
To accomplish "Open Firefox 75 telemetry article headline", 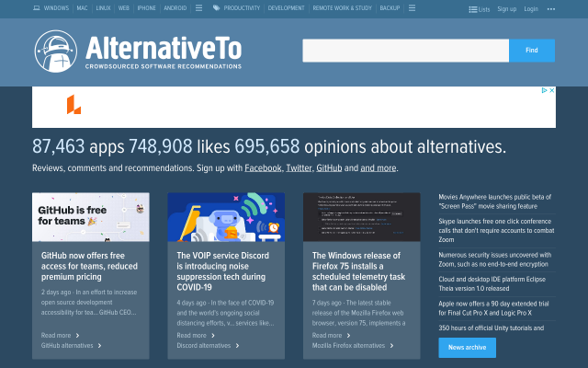I will pyautogui.click(x=358, y=271).
